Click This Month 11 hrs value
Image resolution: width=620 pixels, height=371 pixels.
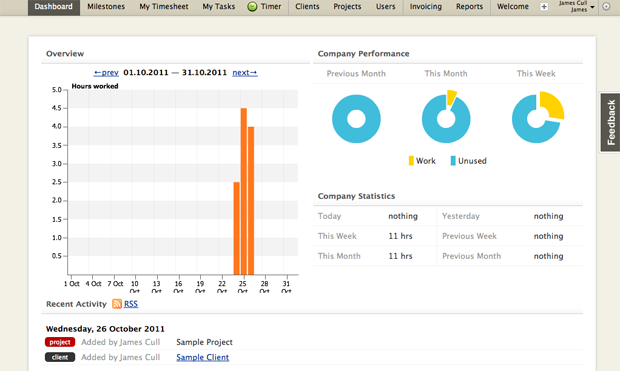point(400,256)
